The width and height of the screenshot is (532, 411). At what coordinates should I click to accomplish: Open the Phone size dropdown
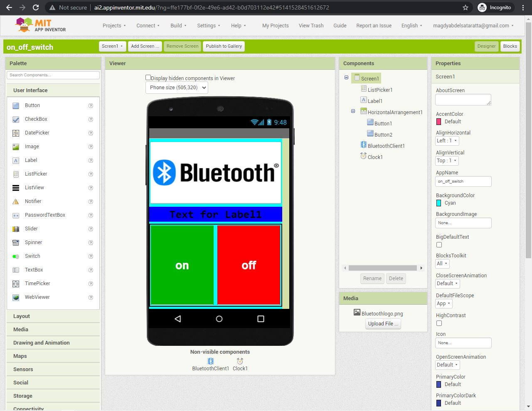[x=177, y=88]
